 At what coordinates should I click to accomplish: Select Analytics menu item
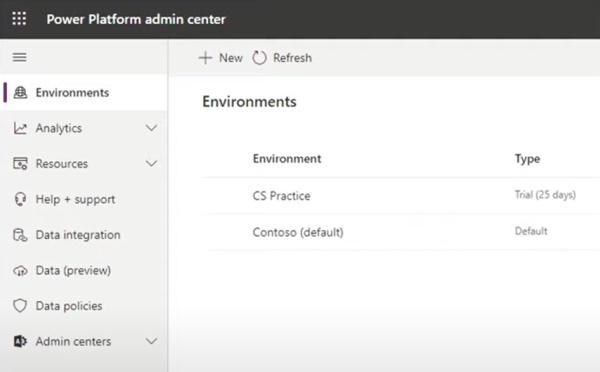click(83, 128)
